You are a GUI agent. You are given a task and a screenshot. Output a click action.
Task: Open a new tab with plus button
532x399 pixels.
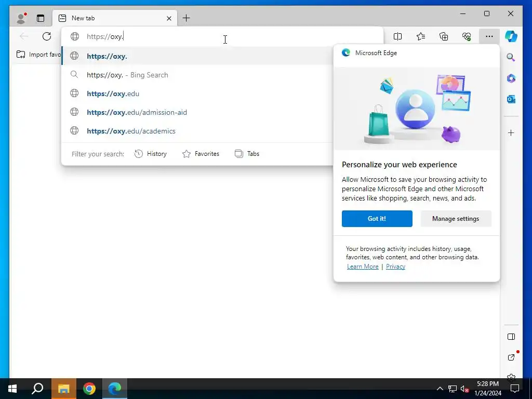(x=187, y=18)
